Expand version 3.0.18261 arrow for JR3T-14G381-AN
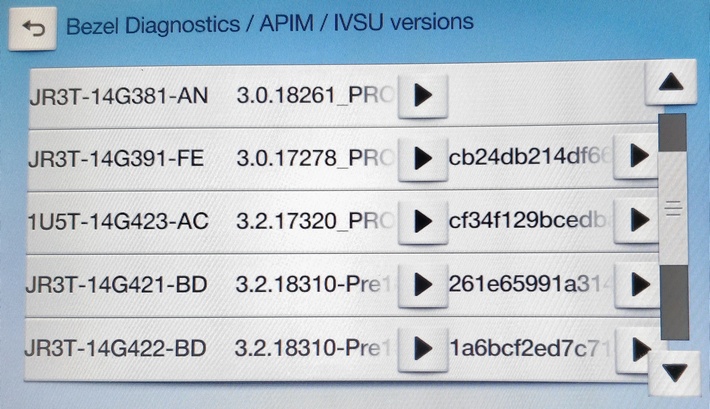Image resolution: width=710 pixels, height=409 pixels. click(421, 95)
